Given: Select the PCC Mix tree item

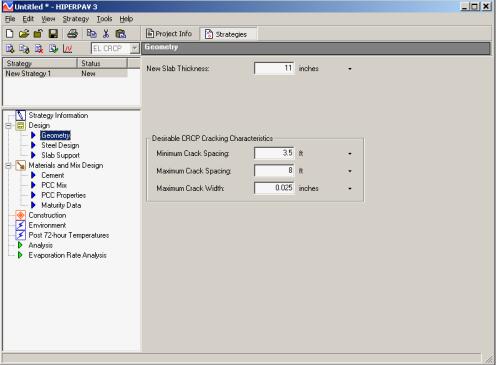Looking at the screenshot, I should 54,185.
